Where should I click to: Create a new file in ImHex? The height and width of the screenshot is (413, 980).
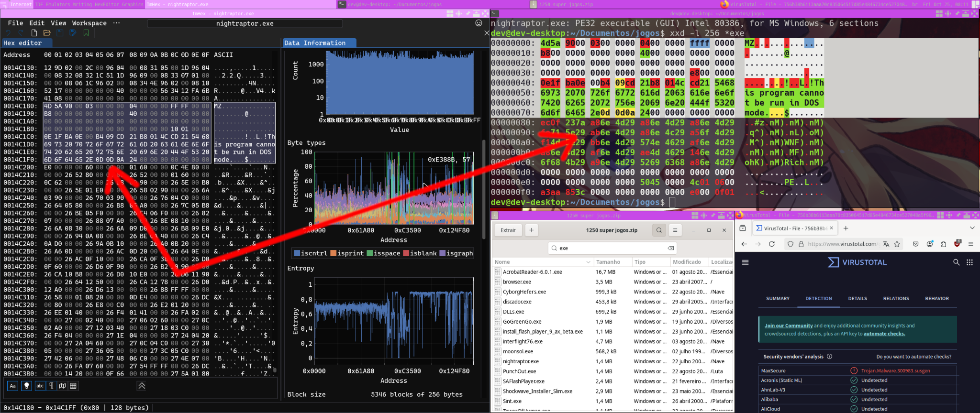pyautogui.click(x=34, y=33)
